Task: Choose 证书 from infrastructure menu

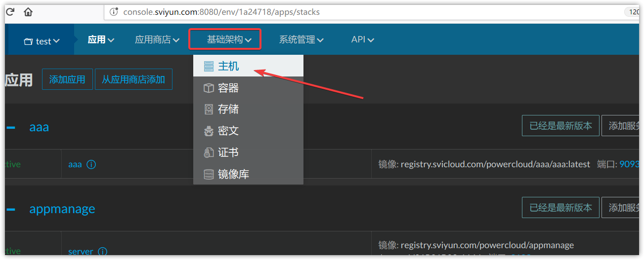Action: pos(248,152)
